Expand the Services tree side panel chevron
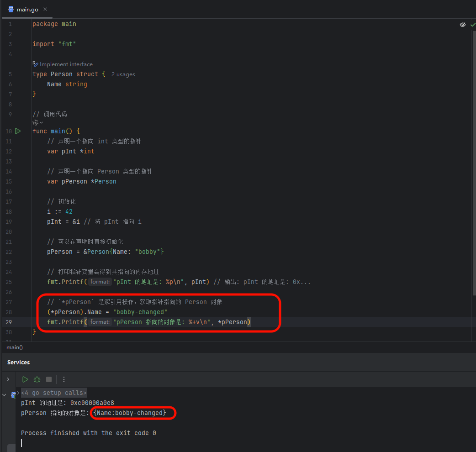476x452 pixels. point(8,379)
